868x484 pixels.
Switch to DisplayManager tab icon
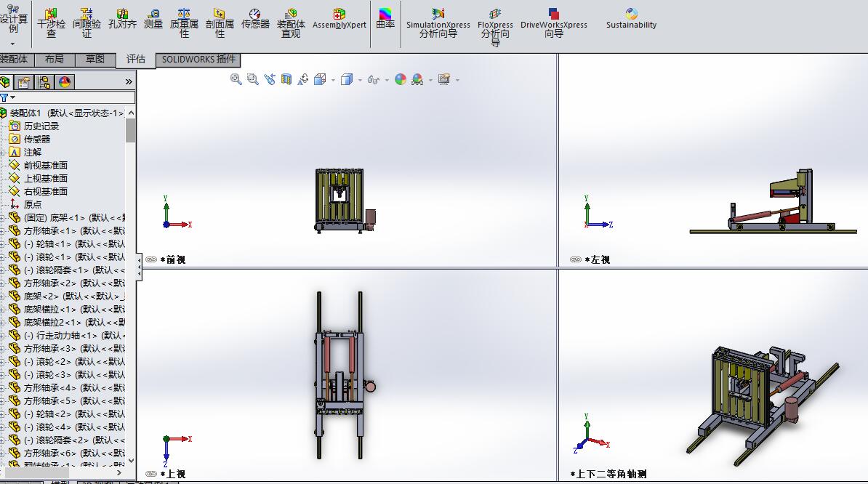click(x=65, y=82)
